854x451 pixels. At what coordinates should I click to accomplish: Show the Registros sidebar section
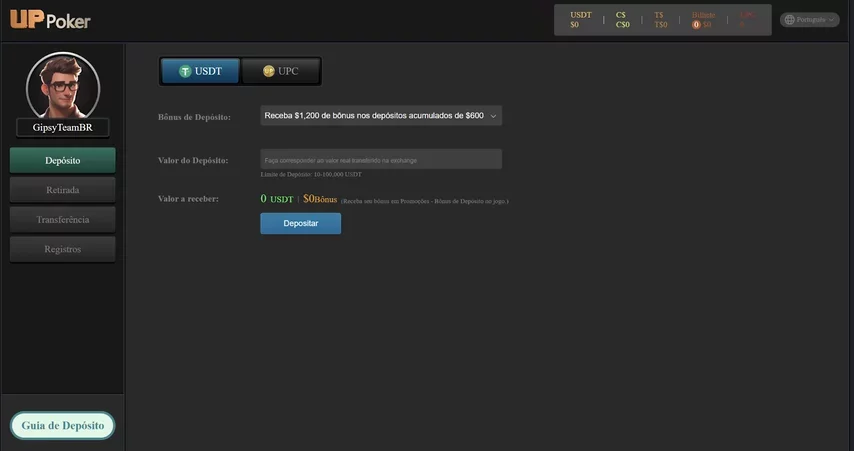63,249
